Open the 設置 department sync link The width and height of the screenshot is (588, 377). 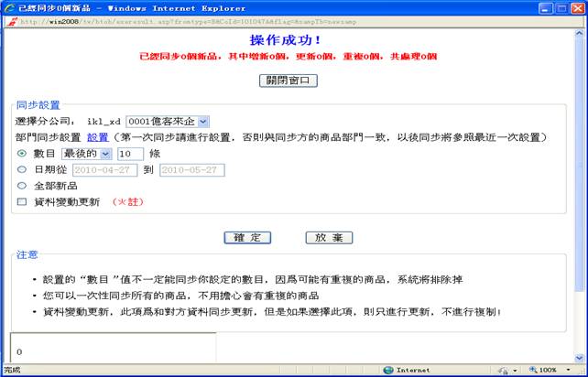click(97, 137)
